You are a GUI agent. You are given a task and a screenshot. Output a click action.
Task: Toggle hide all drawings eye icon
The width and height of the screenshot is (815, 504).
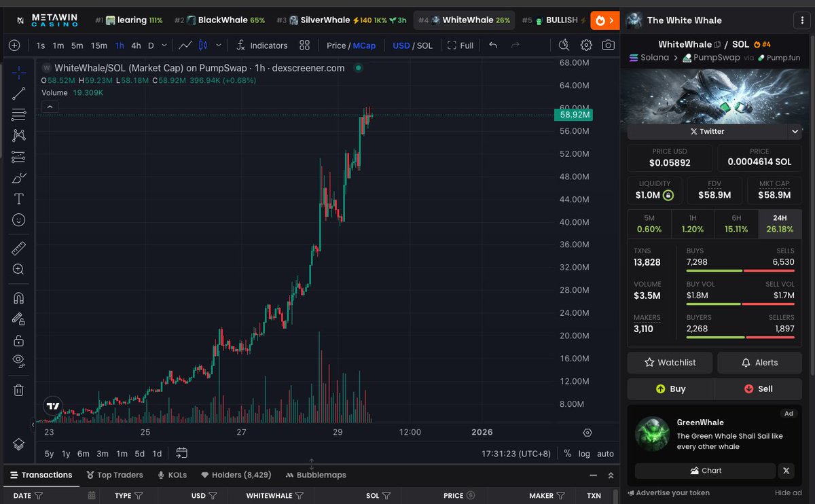point(19,361)
